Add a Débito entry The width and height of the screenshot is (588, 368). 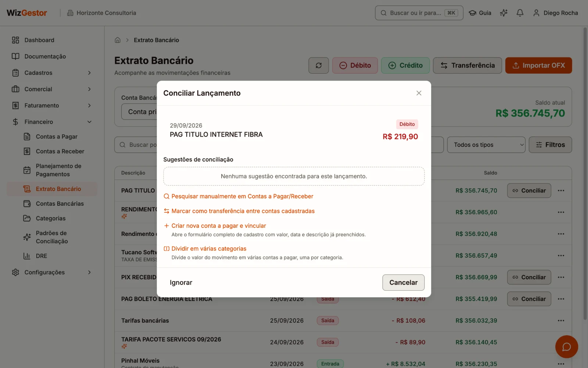click(355, 66)
